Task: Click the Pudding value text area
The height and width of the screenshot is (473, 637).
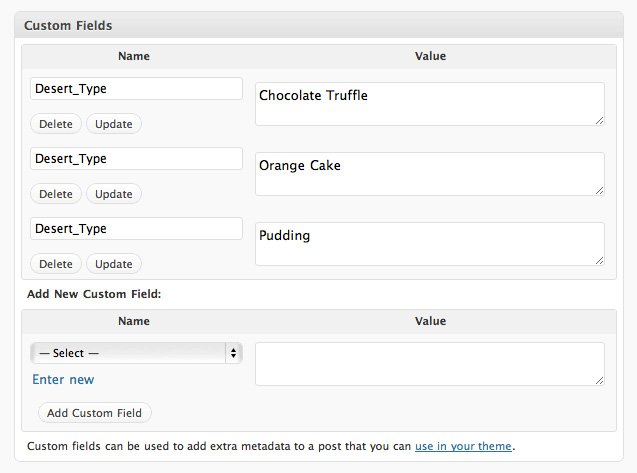Action: 429,243
